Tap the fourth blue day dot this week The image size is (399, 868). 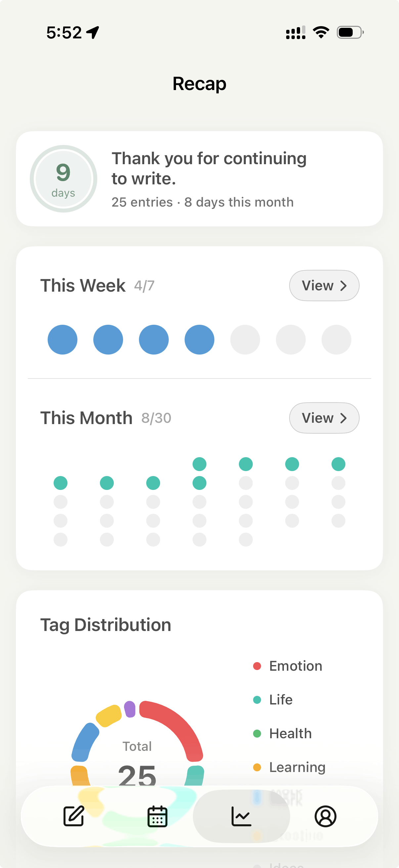pos(199,340)
